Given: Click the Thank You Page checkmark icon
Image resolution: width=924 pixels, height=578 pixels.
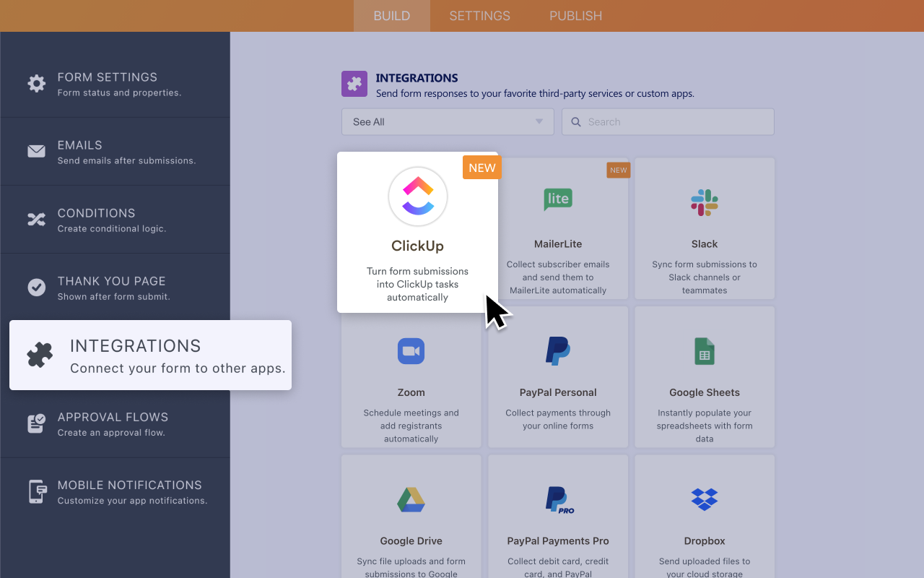Looking at the screenshot, I should click(36, 287).
